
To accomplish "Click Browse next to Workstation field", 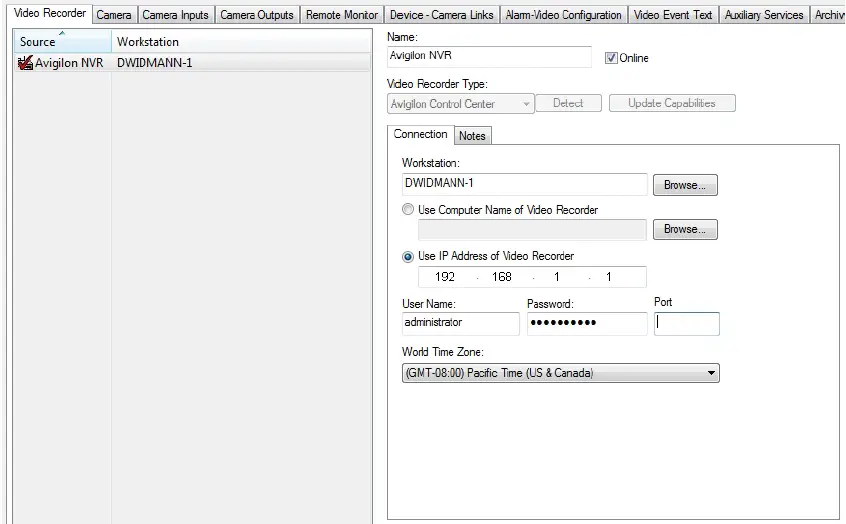I will point(685,185).
